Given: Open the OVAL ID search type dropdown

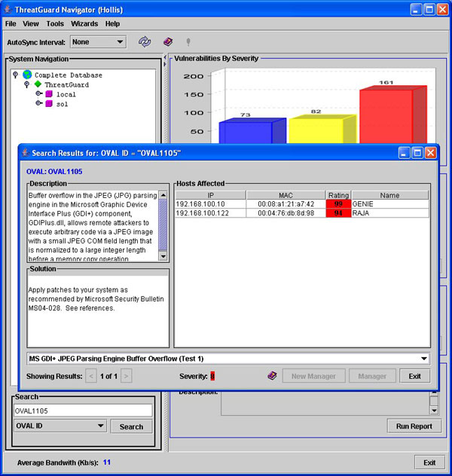Looking at the screenshot, I should tap(60, 426).
